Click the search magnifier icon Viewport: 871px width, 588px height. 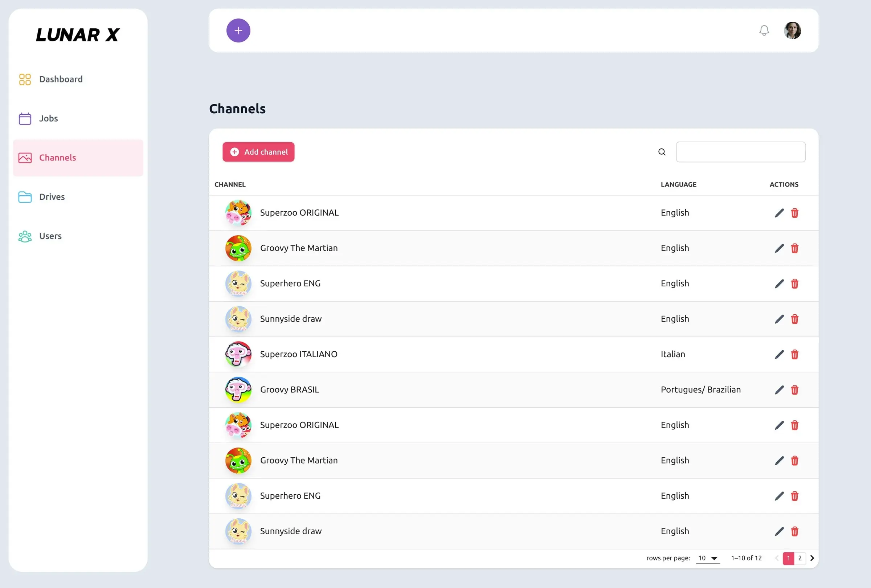[x=662, y=152]
